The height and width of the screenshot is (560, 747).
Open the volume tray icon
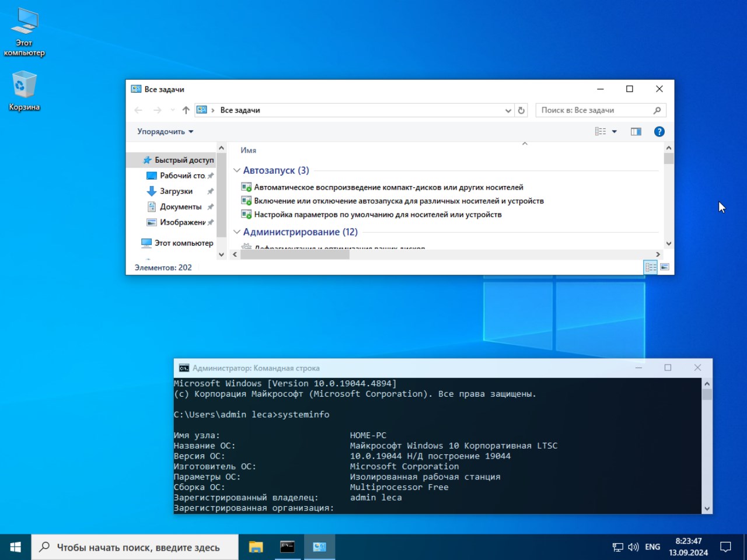pyautogui.click(x=633, y=547)
